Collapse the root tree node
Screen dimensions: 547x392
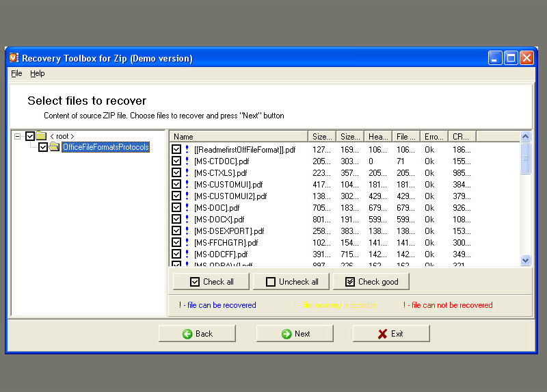click(x=17, y=136)
